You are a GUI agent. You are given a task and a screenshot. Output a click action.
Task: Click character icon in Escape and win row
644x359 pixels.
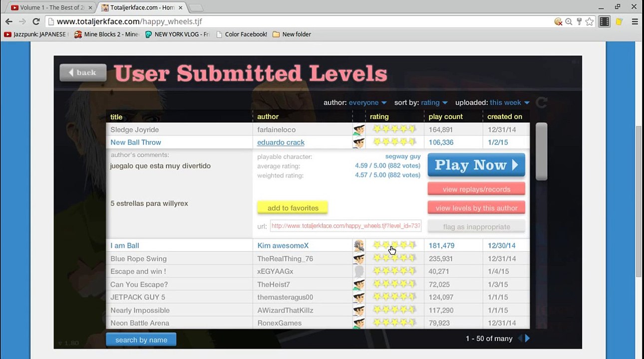click(359, 271)
